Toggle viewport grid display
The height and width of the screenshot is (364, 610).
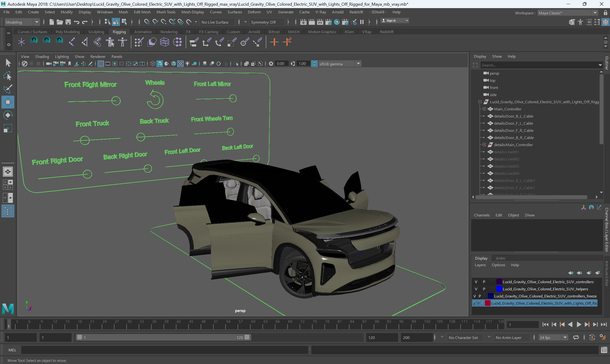(101, 64)
